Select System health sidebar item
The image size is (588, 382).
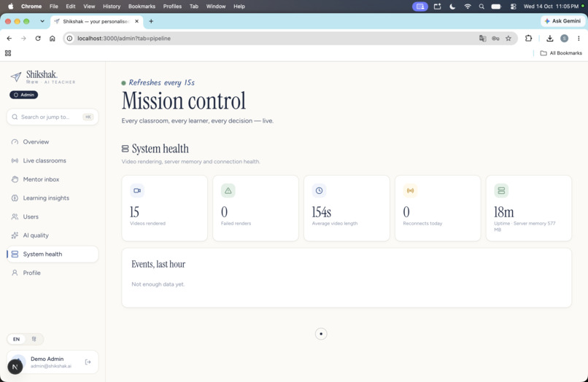coord(53,254)
